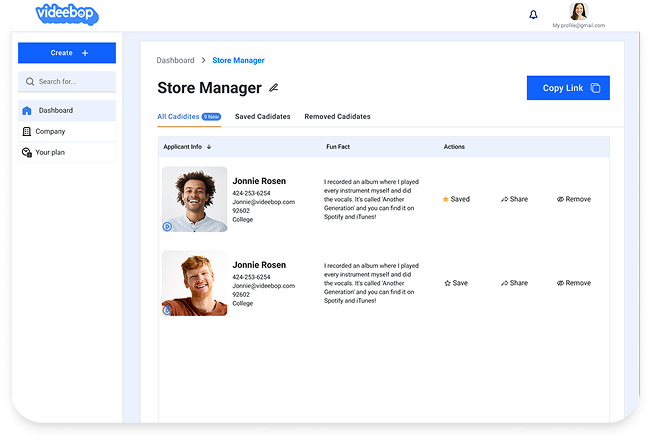Share the second candidate

pyautogui.click(x=514, y=283)
